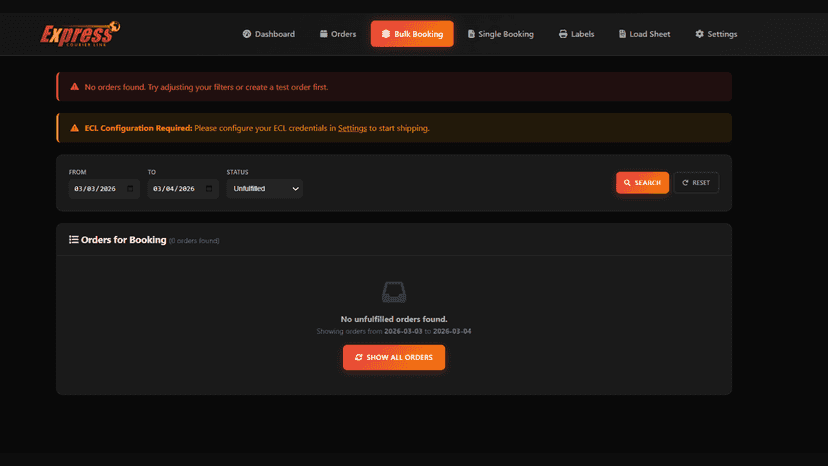Click the "(0 orders found)" count text
The image size is (828, 466).
194,241
